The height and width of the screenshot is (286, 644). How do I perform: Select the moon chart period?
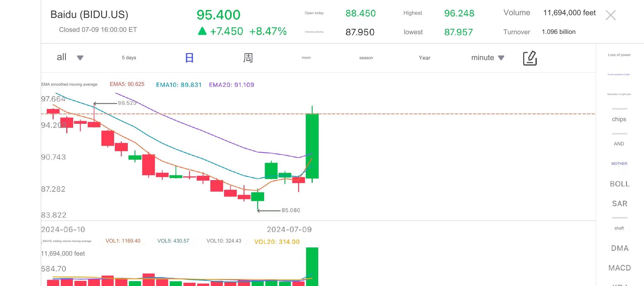[x=306, y=58]
